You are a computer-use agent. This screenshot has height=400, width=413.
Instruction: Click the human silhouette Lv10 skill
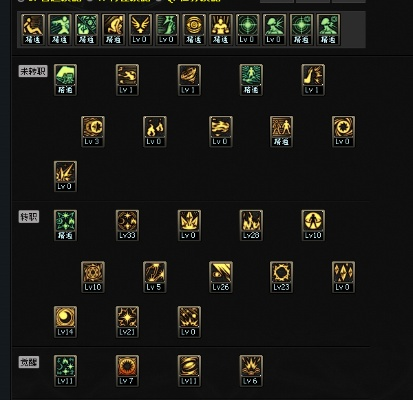click(313, 225)
